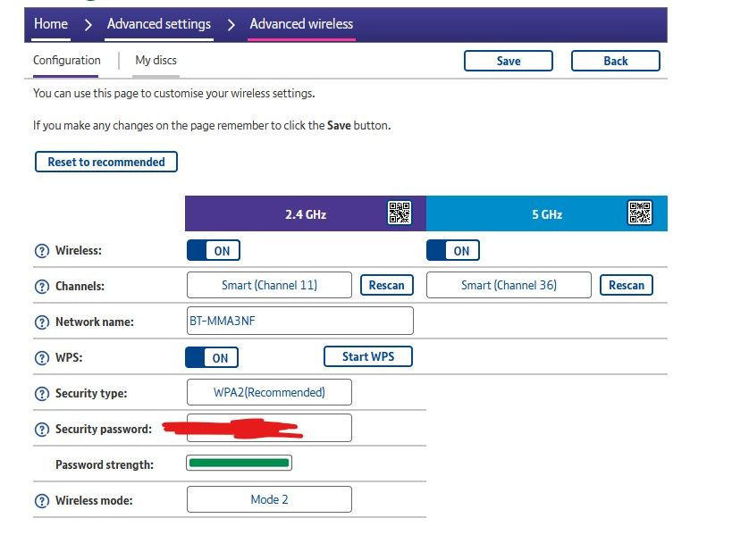Open help for Network name

pyautogui.click(x=42, y=322)
